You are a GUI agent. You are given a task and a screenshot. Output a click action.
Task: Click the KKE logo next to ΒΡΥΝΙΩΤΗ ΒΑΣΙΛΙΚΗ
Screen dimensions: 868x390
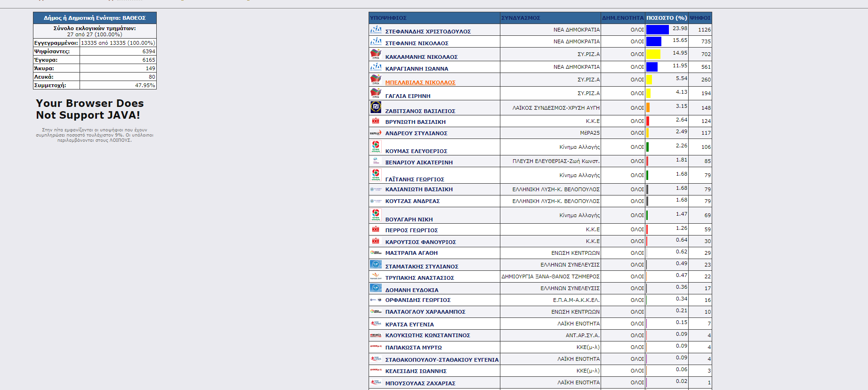pos(376,121)
